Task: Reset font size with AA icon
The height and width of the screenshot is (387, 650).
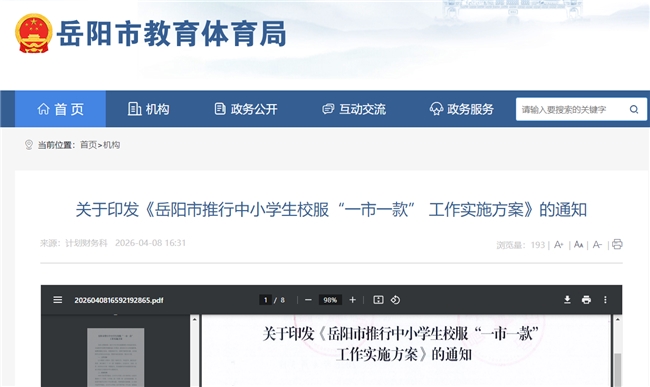Action: 578,244
